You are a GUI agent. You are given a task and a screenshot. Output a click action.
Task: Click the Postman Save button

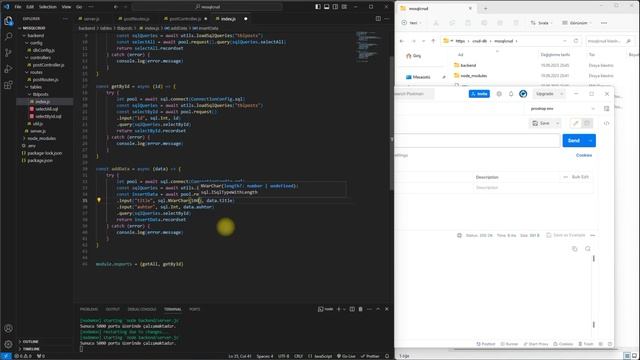tap(542, 123)
